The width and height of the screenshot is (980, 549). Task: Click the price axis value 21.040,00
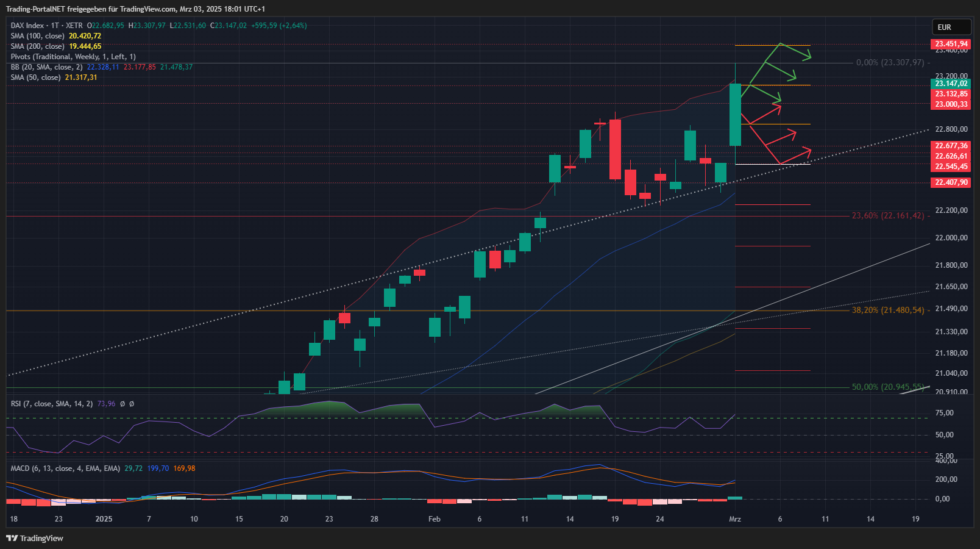(x=951, y=373)
